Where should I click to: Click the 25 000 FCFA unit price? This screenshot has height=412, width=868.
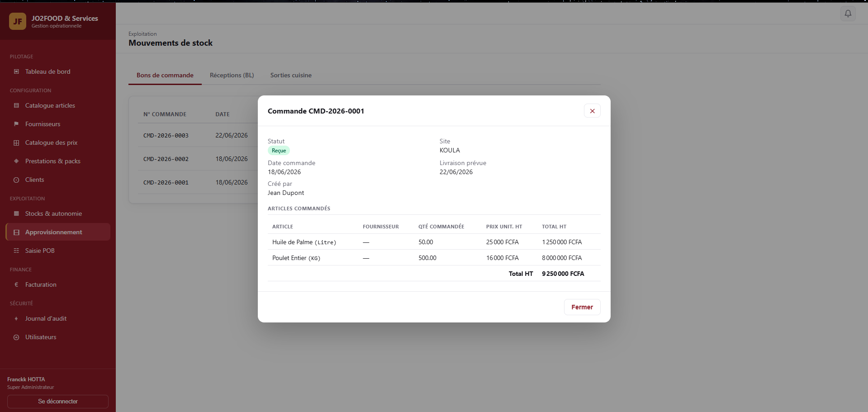tap(503, 242)
